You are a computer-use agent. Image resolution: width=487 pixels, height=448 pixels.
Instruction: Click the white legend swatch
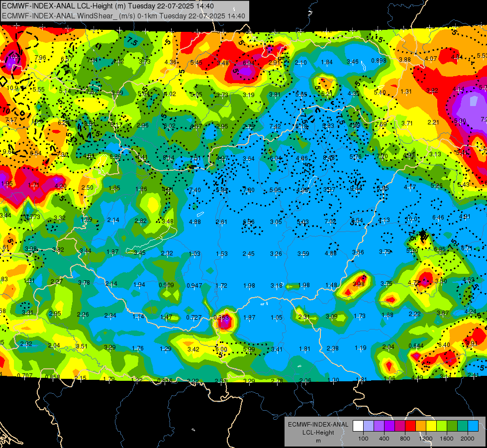pos(358,426)
